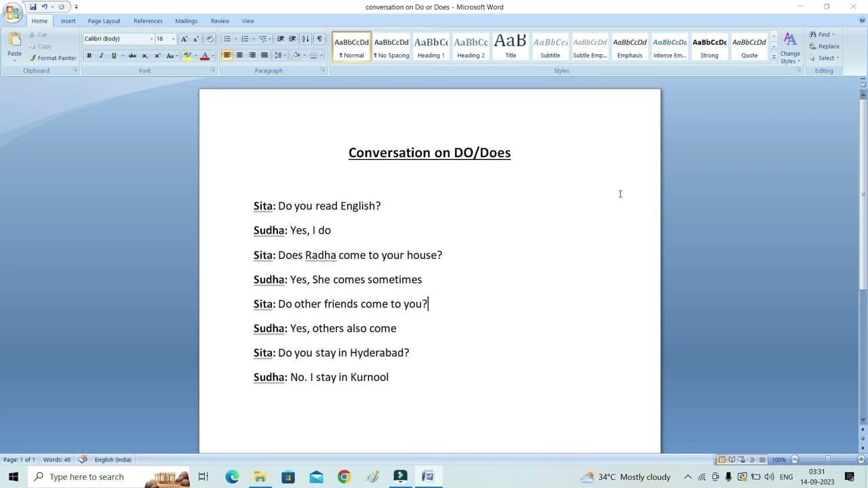Click the Grow Font icon
Screen dimensions: 868x488
point(184,39)
